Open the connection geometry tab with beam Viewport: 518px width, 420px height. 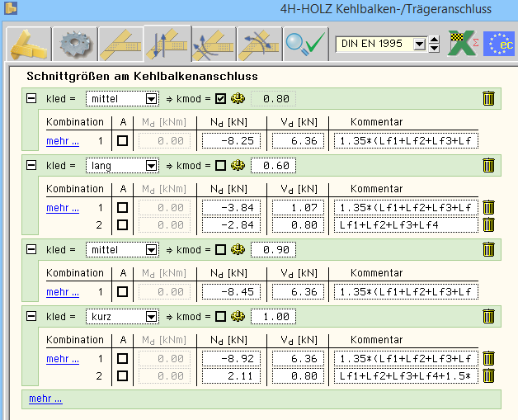120,44
